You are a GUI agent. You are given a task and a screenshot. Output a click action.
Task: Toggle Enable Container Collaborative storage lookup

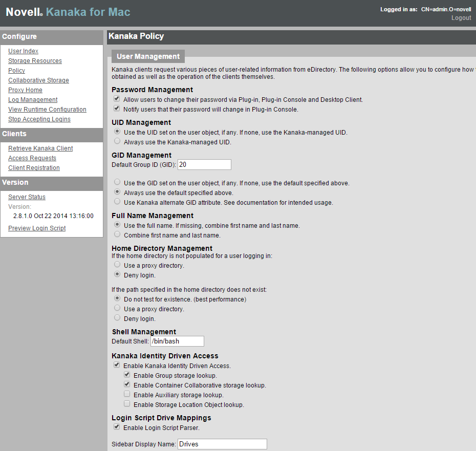pyautogui.click(x=127, y=384)
